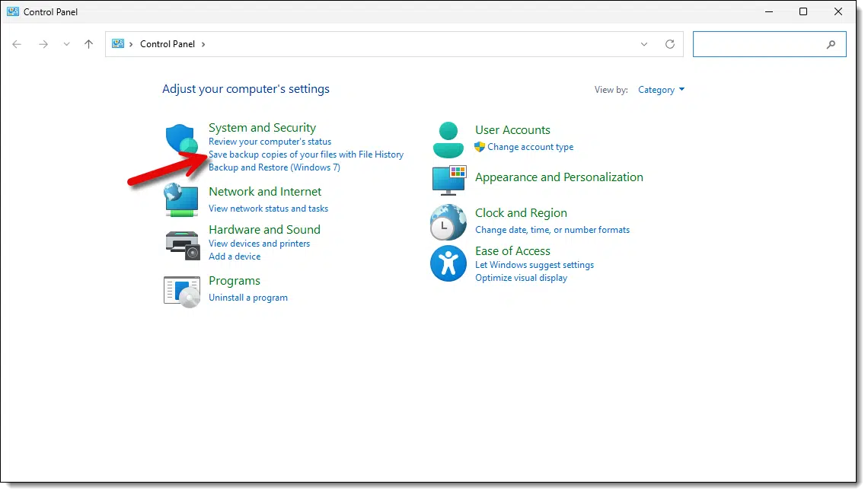Click the Back navigation arrow
868x494 pixels.
(x=18, y=44)
